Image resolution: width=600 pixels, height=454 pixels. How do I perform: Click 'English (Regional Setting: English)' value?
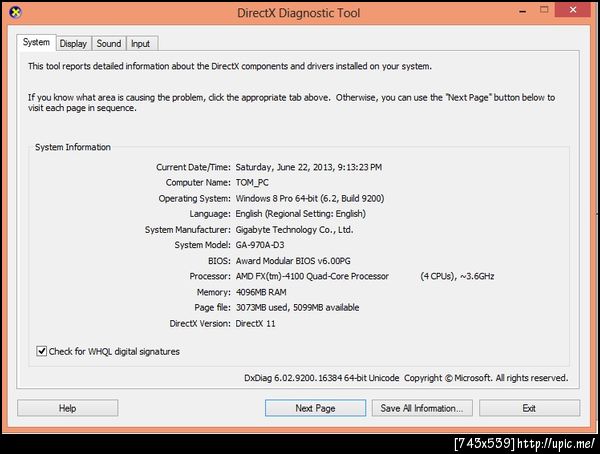(301, 214)
